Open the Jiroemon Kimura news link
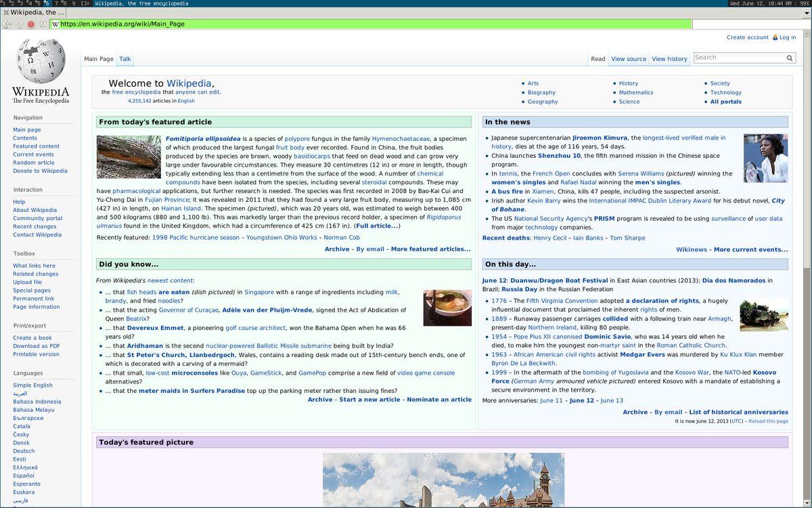 (600, 137)
